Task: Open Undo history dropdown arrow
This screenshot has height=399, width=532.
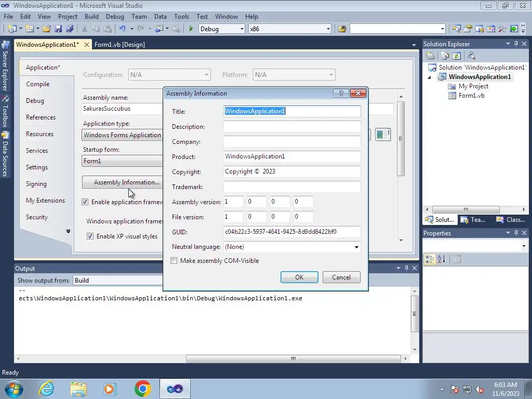Action: 131,29
